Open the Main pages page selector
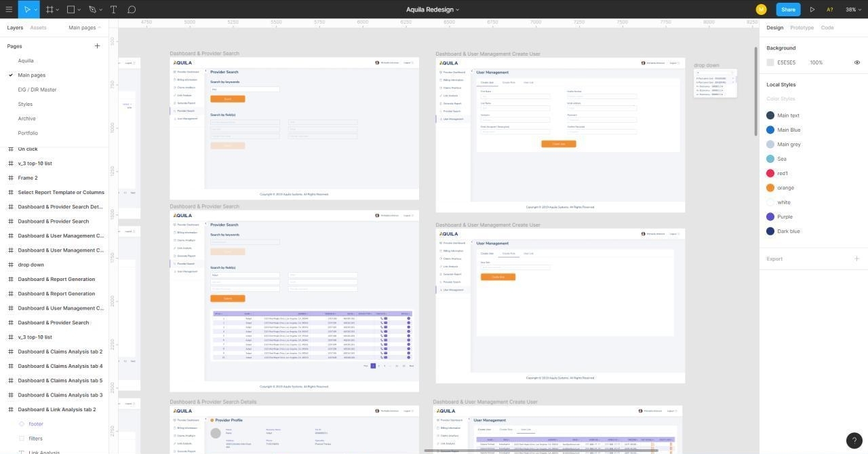The image size is (868, 454). tap(83, 27)
